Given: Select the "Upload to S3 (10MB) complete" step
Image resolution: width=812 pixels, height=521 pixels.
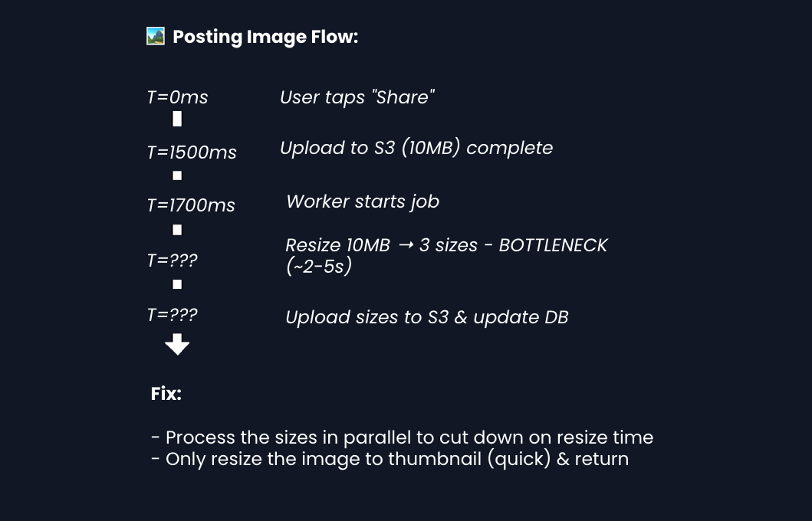Looking at the screenshot, I should click(x=416, y=148).
